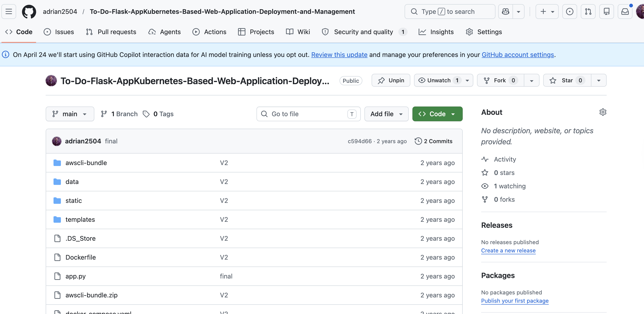Switch to the Issues tab
The image size is (644, 314).
pos(59,32)
